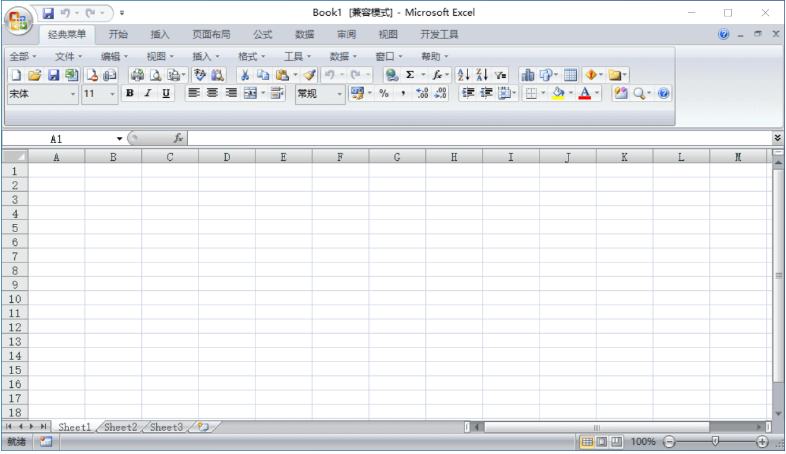This screenshot has width=786, height=454.
Task: Insert new worksheet tab button
Action: [203, 427]
